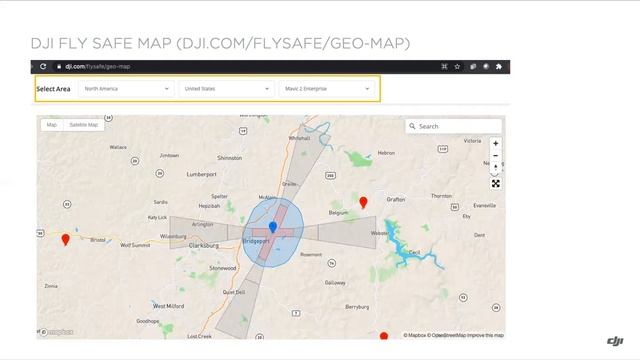Click the Lumberport town label
Image resolution: width=640 pixels, height=360 pixels.
click(202, 174)
